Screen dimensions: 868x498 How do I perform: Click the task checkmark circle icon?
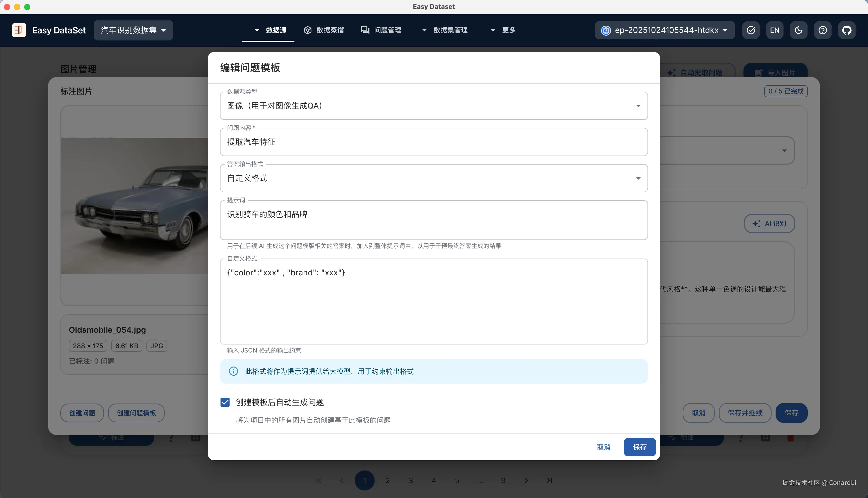click(x=751, y=30)
